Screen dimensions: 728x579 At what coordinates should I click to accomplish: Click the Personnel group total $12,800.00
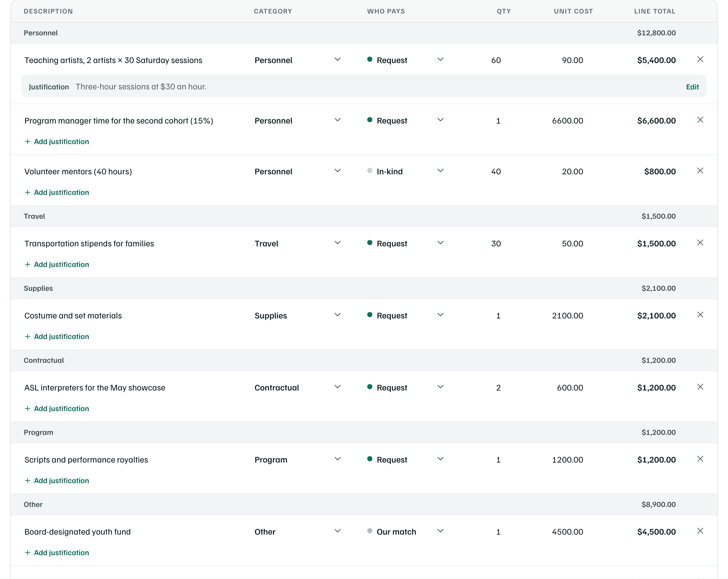[x=656, y=33]
